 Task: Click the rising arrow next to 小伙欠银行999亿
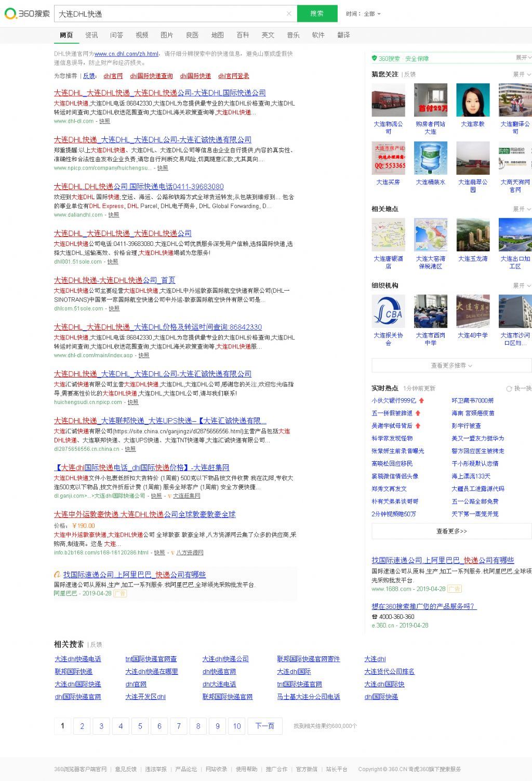421,401
